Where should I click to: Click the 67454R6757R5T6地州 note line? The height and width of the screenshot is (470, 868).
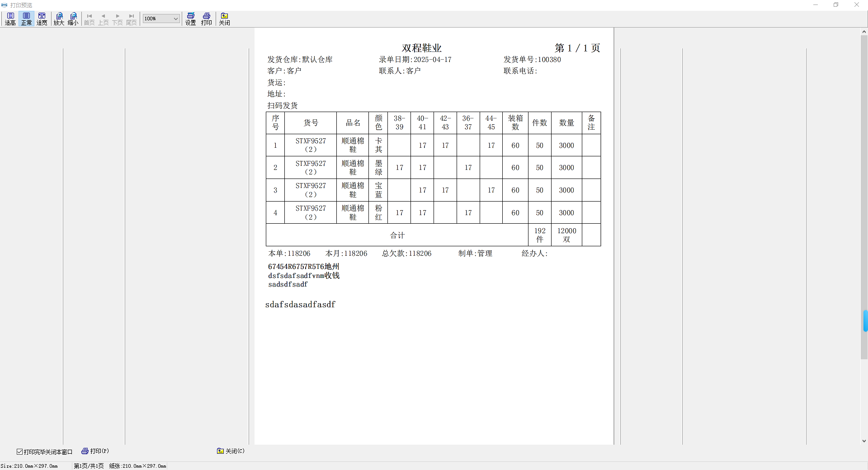[303, 267]
